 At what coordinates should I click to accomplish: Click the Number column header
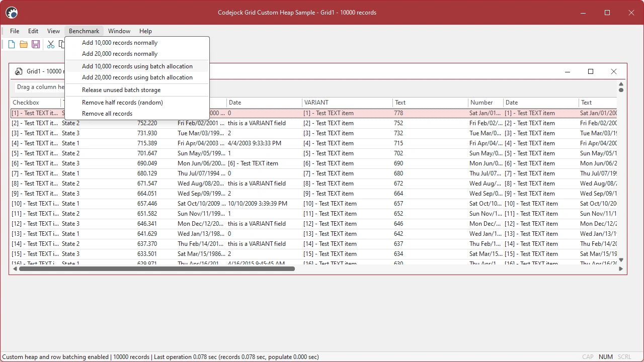(486, 103)
